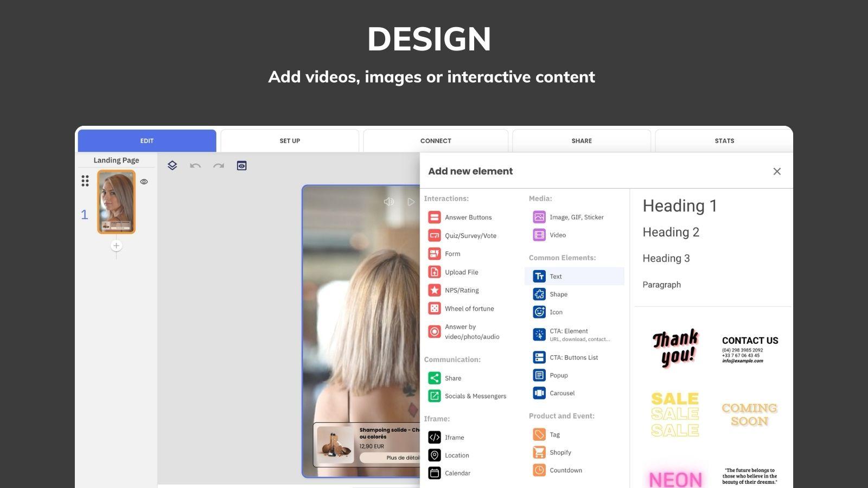Undo the last action in the toolbar
This screenshot has height=488, width=868.
pos(195,165)
